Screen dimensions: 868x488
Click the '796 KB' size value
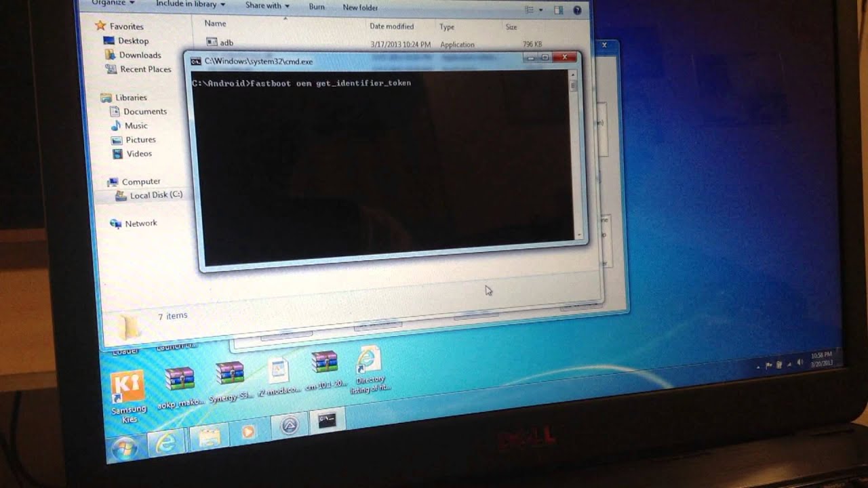[532, 44]
